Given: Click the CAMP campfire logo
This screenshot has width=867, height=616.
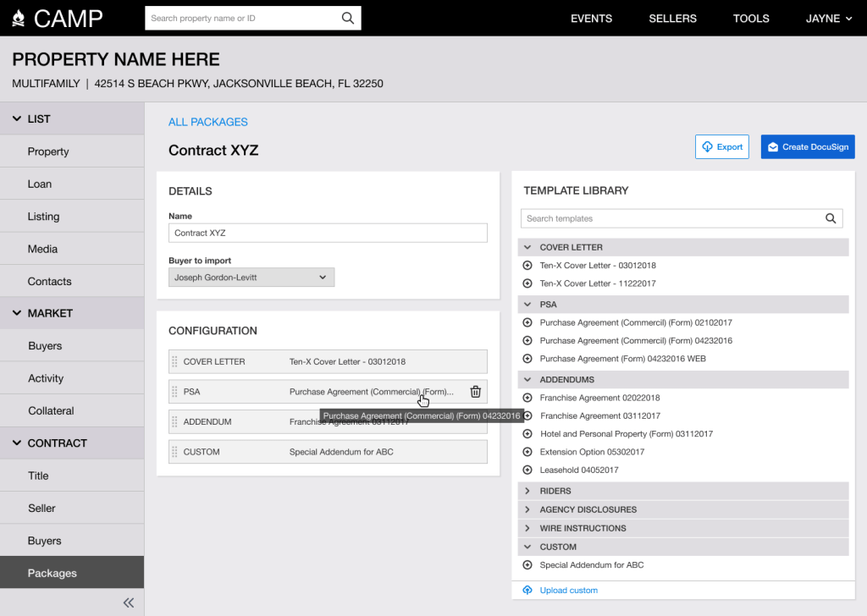Looking at the screenshot, I should (19, 18).
